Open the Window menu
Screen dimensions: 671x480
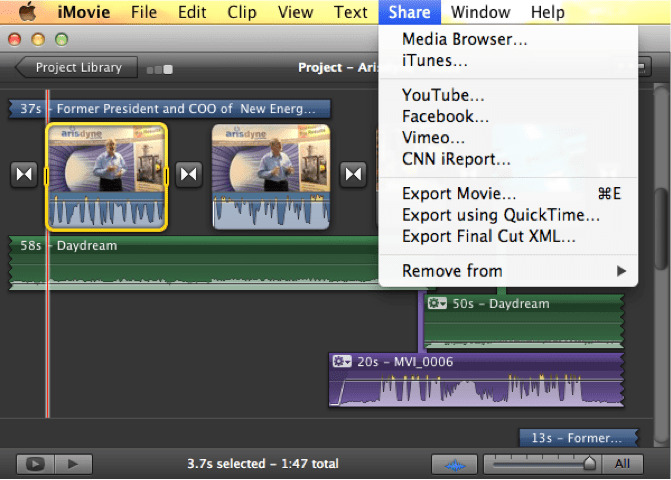[481, 12]
